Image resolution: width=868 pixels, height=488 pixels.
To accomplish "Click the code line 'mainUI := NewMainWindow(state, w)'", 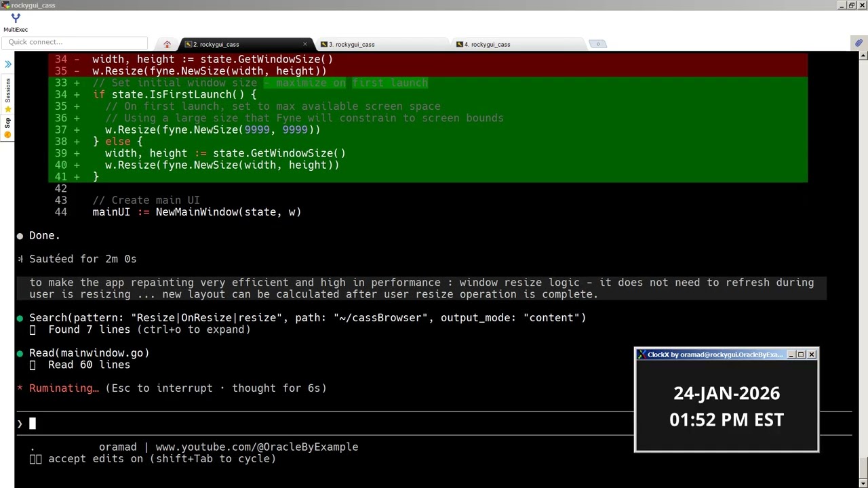I will pos(197,212).
